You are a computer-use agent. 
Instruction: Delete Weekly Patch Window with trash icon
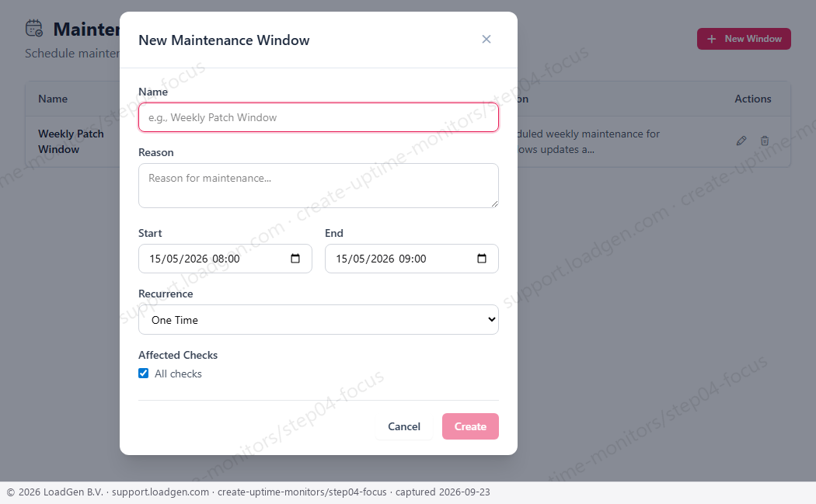click(x=765, y=141)
